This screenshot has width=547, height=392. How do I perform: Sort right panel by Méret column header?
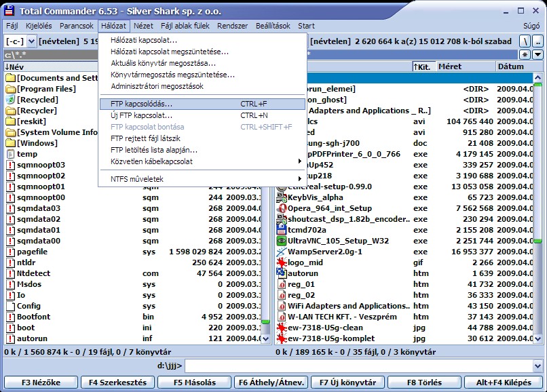[466, 66]
